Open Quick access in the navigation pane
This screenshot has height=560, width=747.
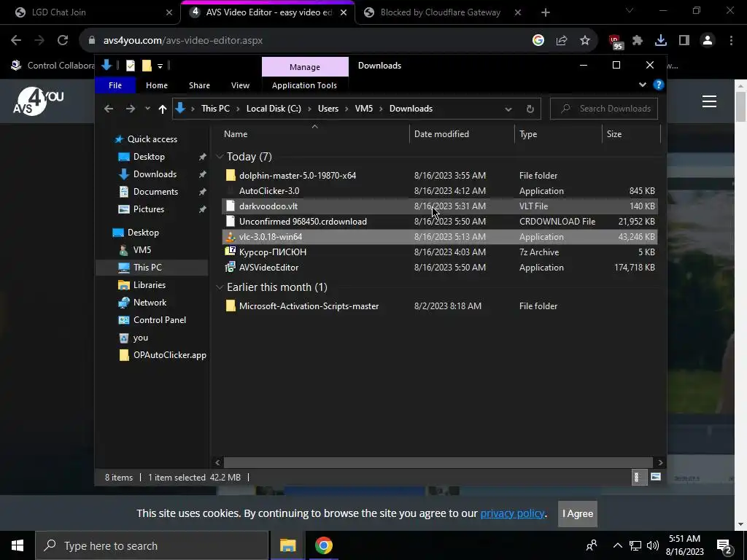point(152,139)
